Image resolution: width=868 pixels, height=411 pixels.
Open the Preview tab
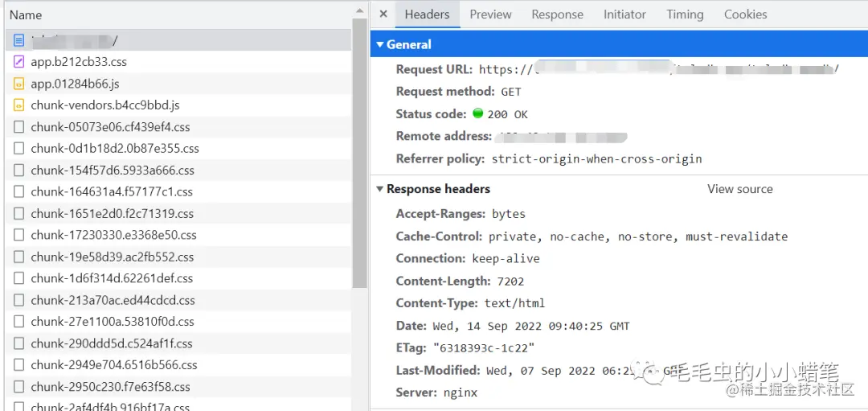point(490,14)
